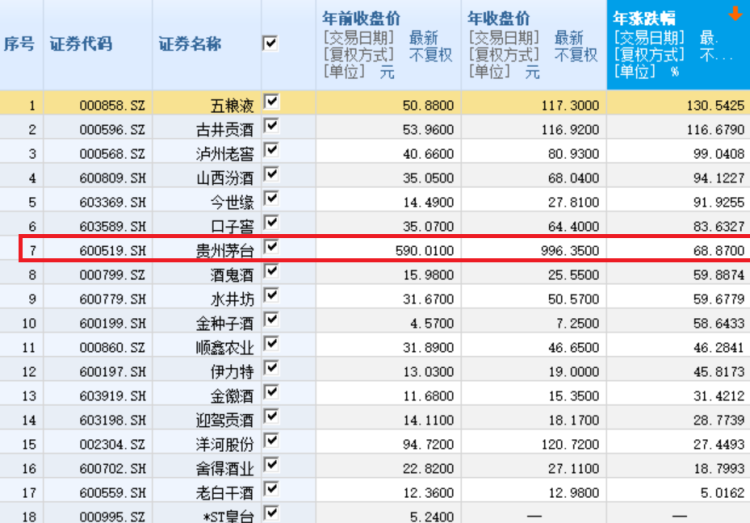Open 单位 元 setting under 年收盘价
The image size is (750, 523).
504,72
